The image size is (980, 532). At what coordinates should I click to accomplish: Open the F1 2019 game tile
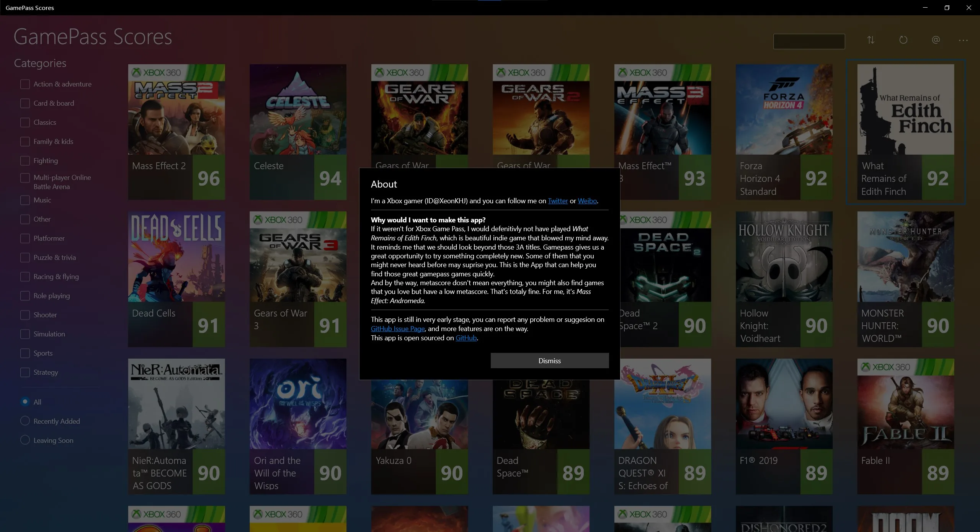click(x=784, y=426)
